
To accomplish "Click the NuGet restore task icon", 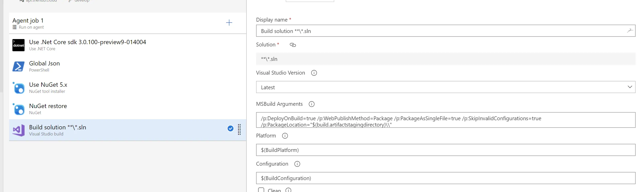I will tap(18, 109).
